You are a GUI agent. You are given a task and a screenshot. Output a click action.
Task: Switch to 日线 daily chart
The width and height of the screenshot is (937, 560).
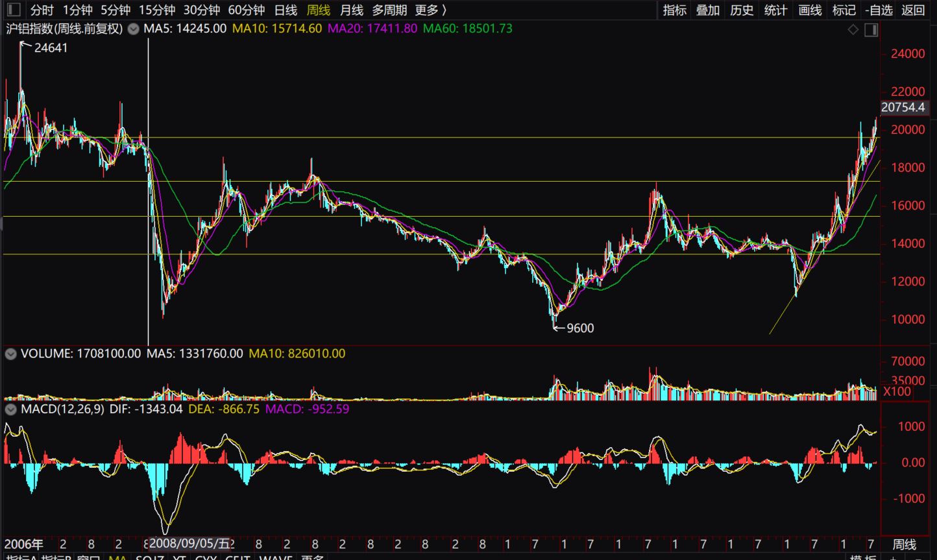click(286, 10)
